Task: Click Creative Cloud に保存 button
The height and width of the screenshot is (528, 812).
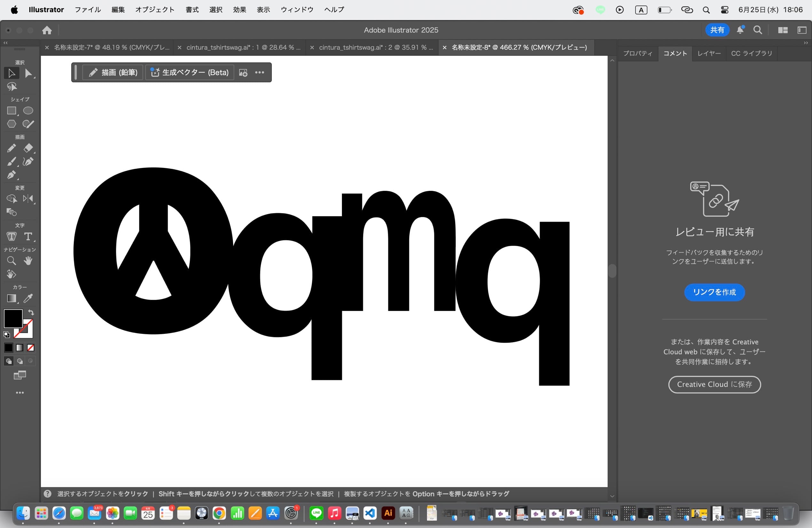Action: click(x=714, y=384)
